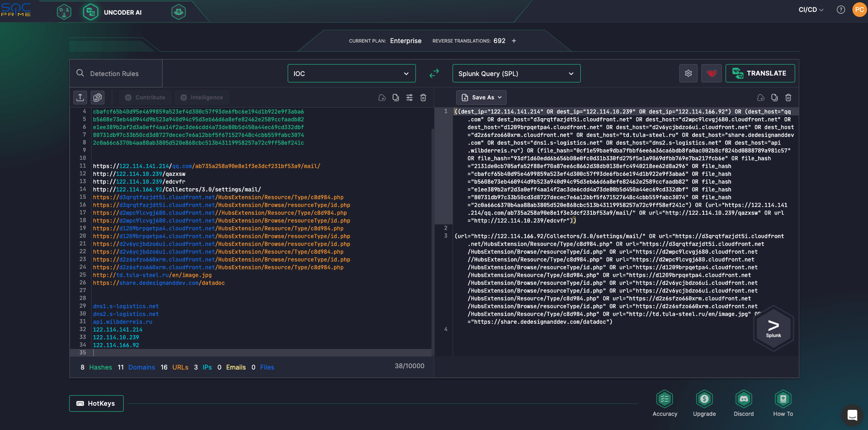
Task: Click the red heart icon beside Translate
Action: (711, 73)
